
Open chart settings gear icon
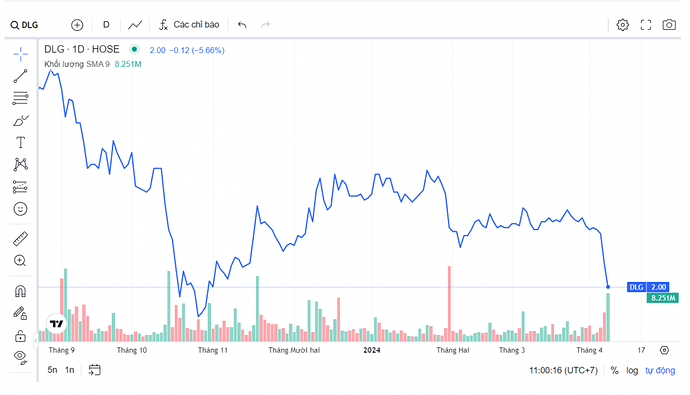click(622, 25)
